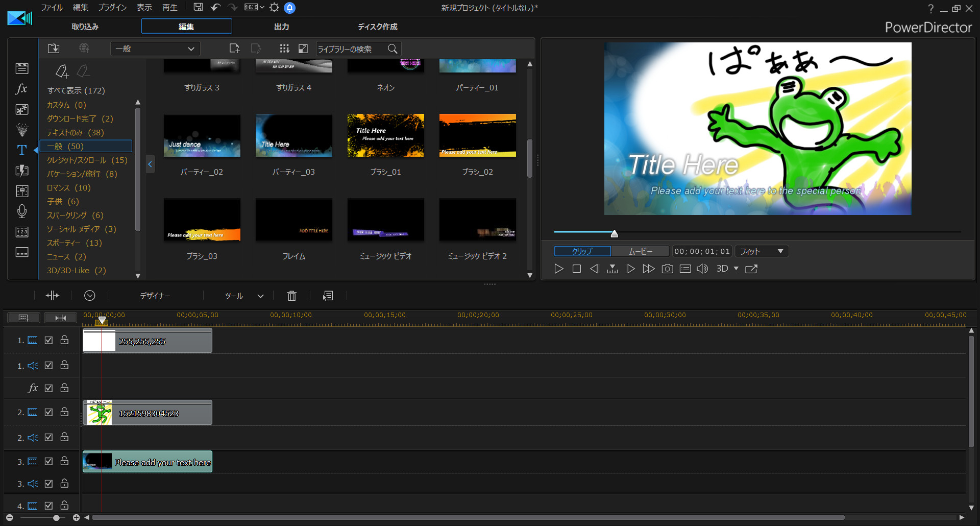Open the Transition room icon
Screen dimensions: 980x526
[22, 171]
